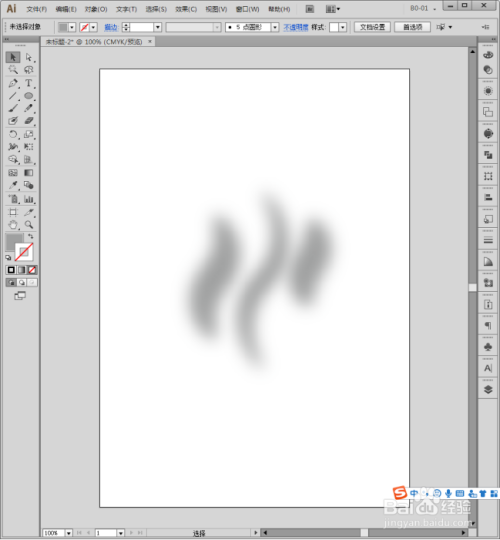500x540 pixels.
Task: Open the zoom level dropdown (100%)
Action: point(69,533)
